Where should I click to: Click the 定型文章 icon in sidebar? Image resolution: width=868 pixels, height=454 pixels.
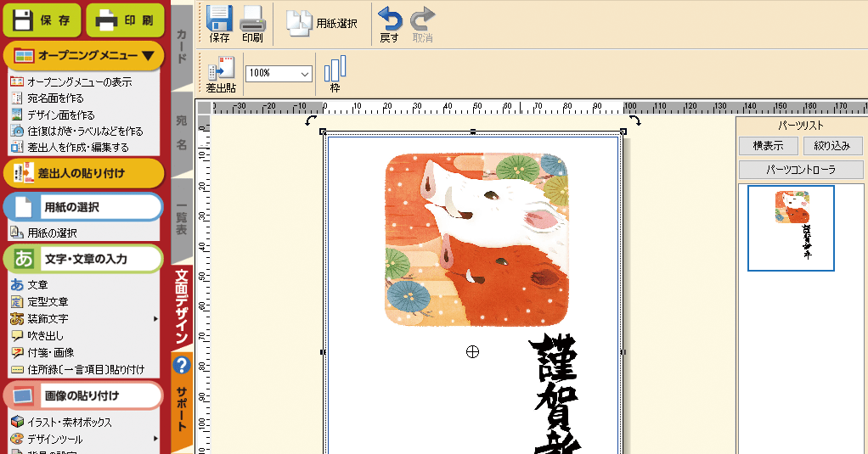[17, 302]
